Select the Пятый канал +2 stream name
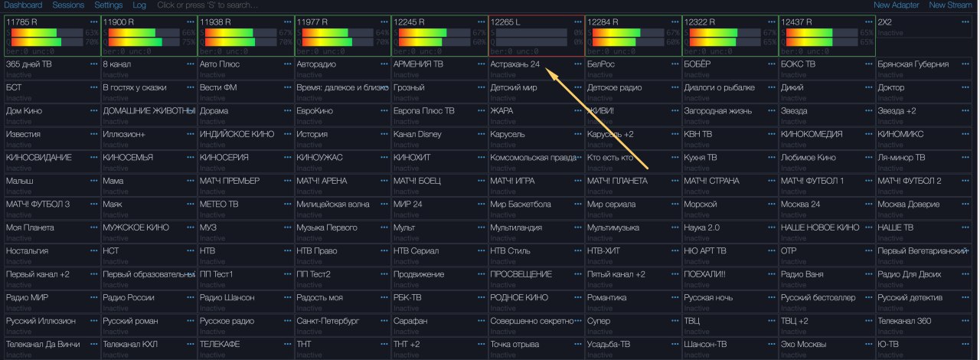Viewport: 980px width, 360px height. point(616,274)
